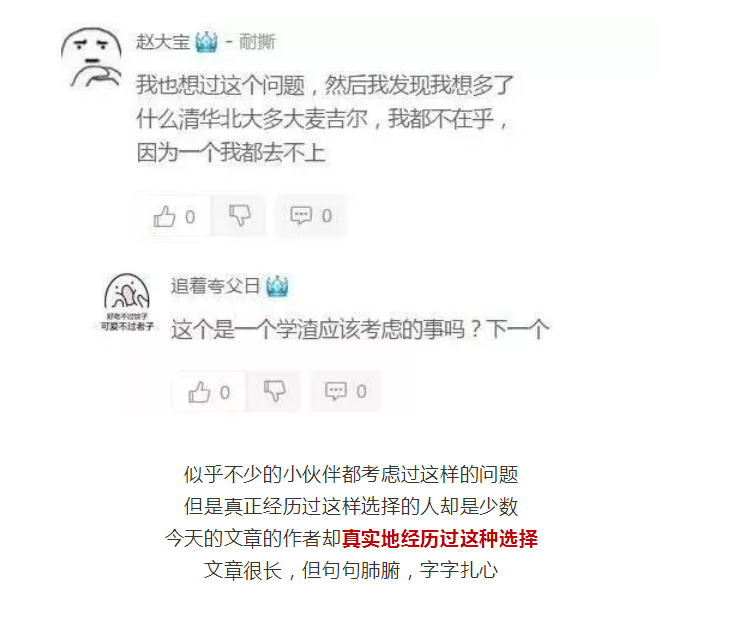Click the crown badge next to 赵大宝
Viewport: 733px width, 618px height.
tap(206, 42)
